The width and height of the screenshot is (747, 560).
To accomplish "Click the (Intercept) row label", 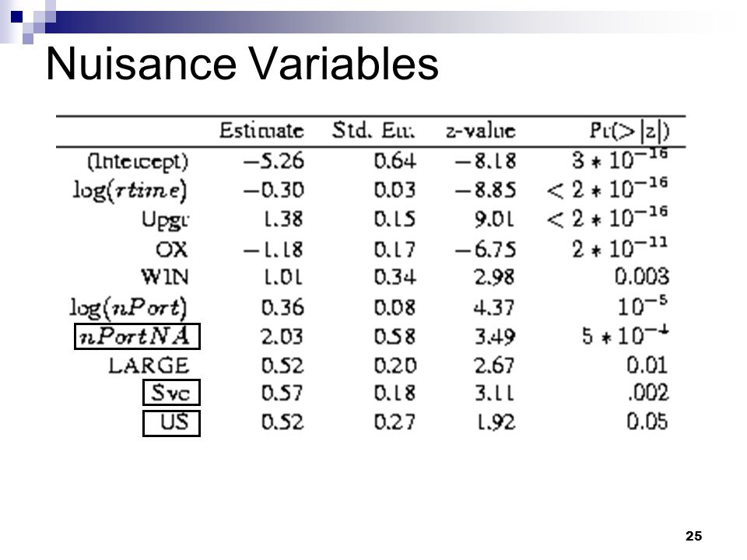I will 138,162.
